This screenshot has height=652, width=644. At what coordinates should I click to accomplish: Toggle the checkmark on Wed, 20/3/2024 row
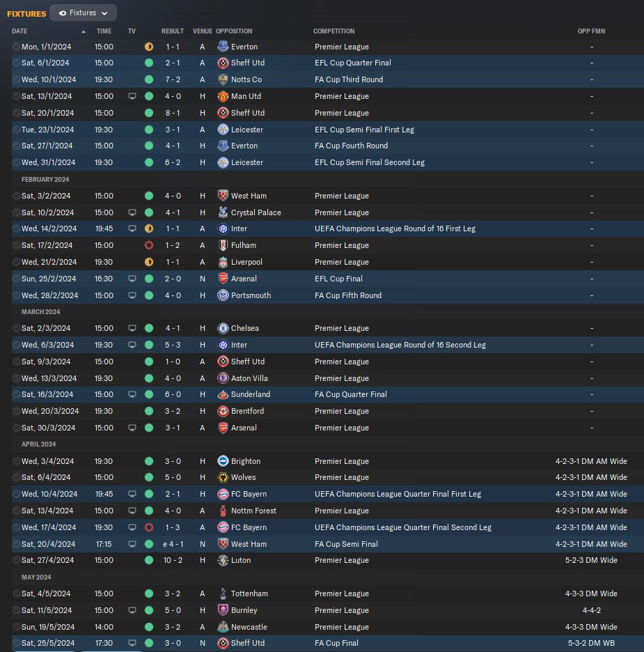(16, 411)
